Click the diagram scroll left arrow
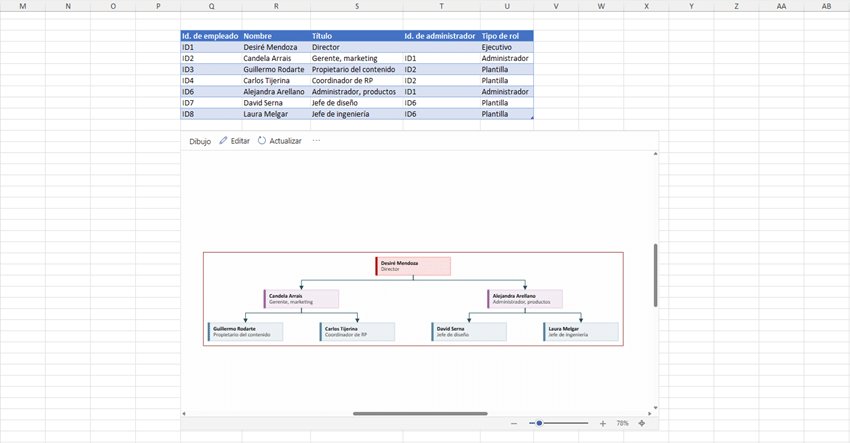The width and height of the screenshot is (850, 443). click(x=184, y=414)
